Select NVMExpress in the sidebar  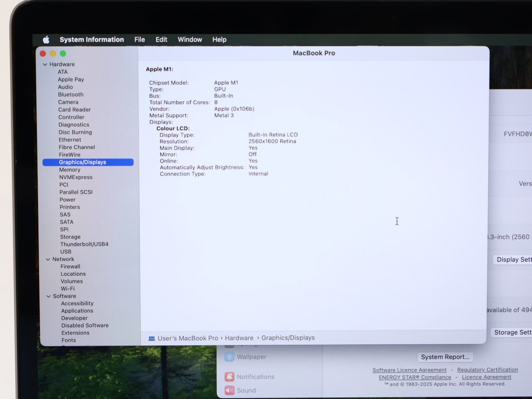pyautogui.click(x=76, y=178)
